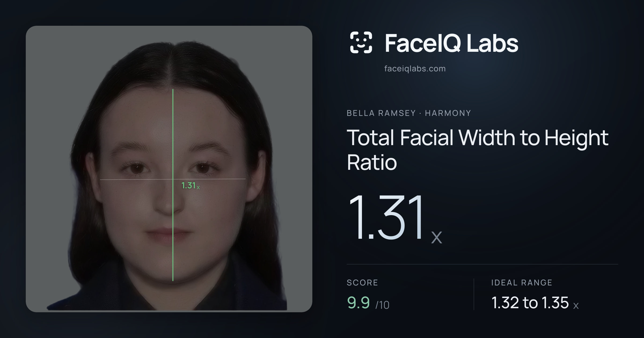Click the IDEAL RANGE label
Viewport: 644px width, 338px height.
coord(522,282)
